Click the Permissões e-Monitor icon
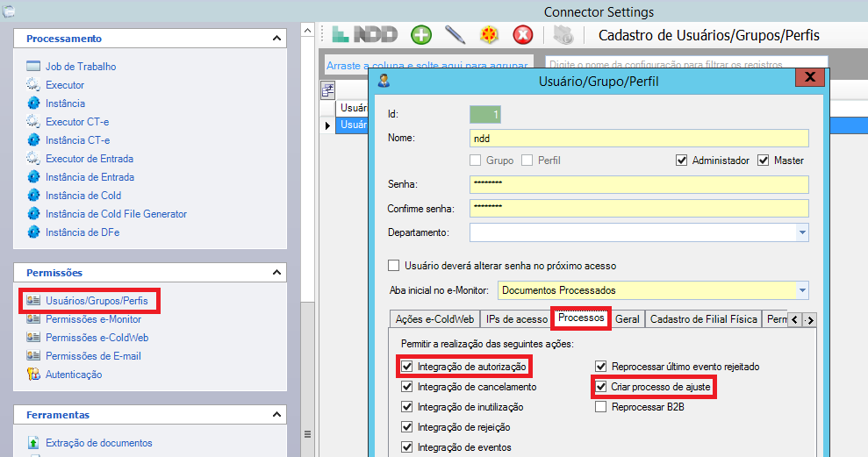This screenshot has width=868, height=457. coord(33,318)
